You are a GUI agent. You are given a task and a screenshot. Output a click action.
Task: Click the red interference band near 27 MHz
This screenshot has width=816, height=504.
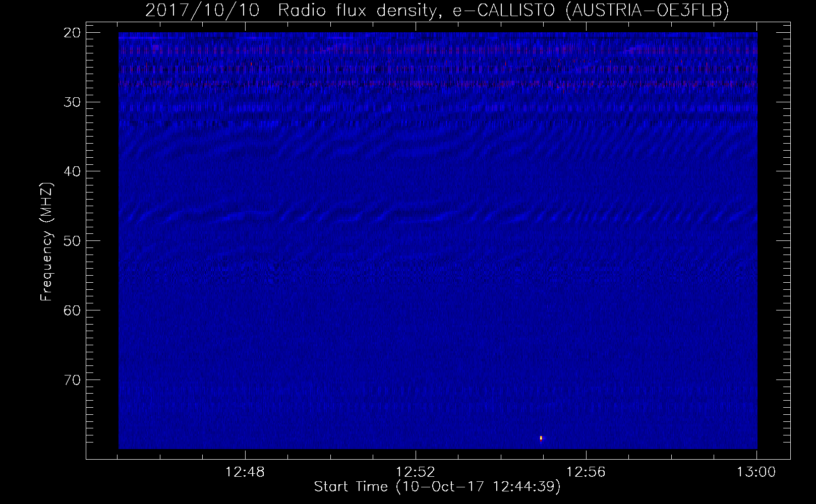[438, 85]
